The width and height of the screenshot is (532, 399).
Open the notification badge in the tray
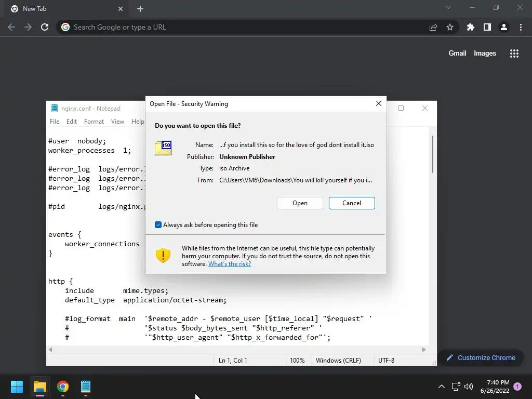point(517,386)
